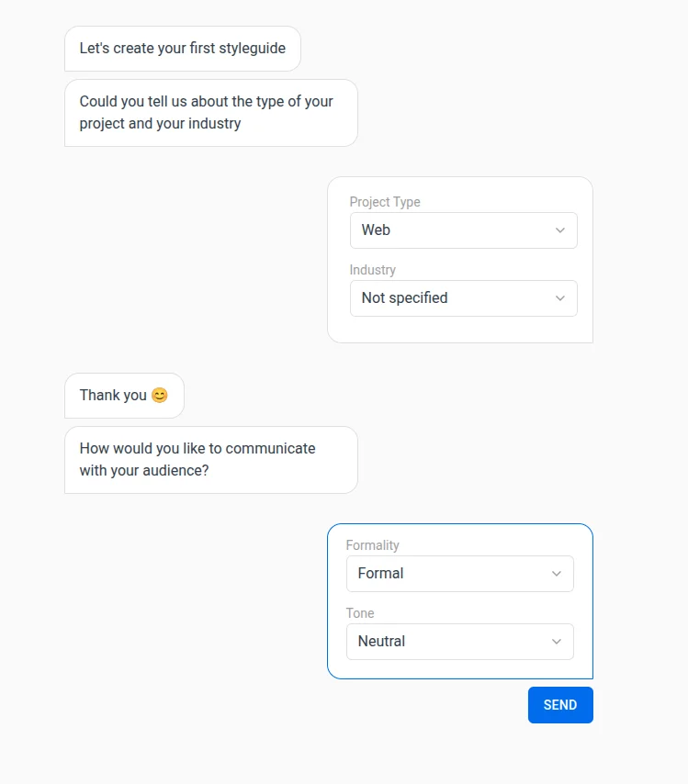Open the Project Type dropdown showing Web
Image resolution: width=688 pixels, height=784 pixels.
click(x=454, y=230)
